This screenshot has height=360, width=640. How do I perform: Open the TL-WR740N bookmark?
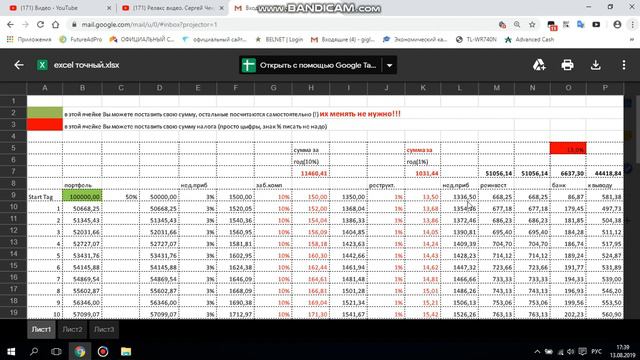tap(476, 40)
